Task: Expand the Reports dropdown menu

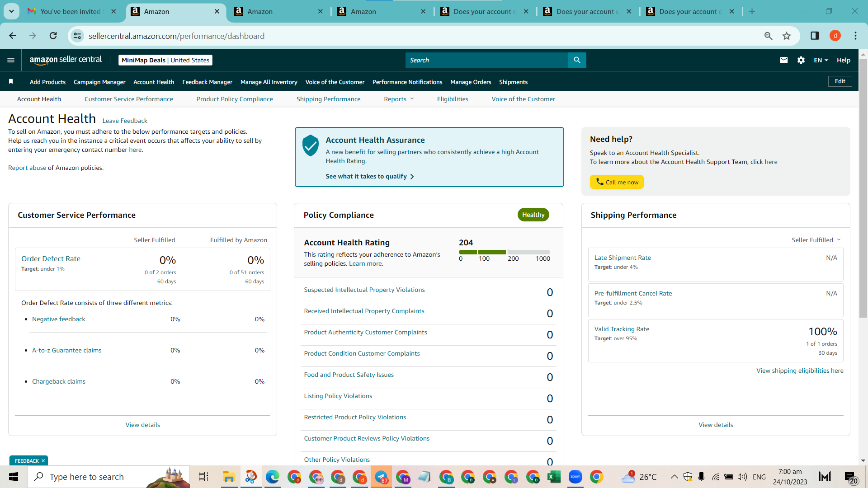Action: click(x=399, y=99)
